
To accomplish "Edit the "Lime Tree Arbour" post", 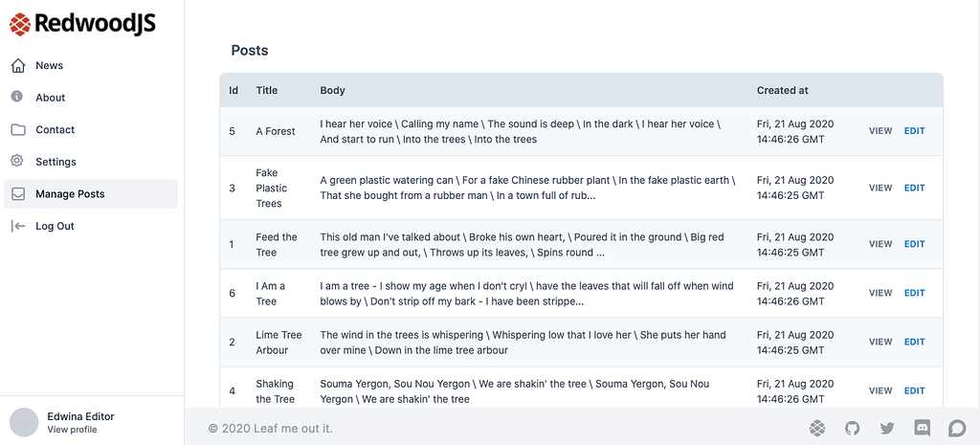I will (914, 342).
